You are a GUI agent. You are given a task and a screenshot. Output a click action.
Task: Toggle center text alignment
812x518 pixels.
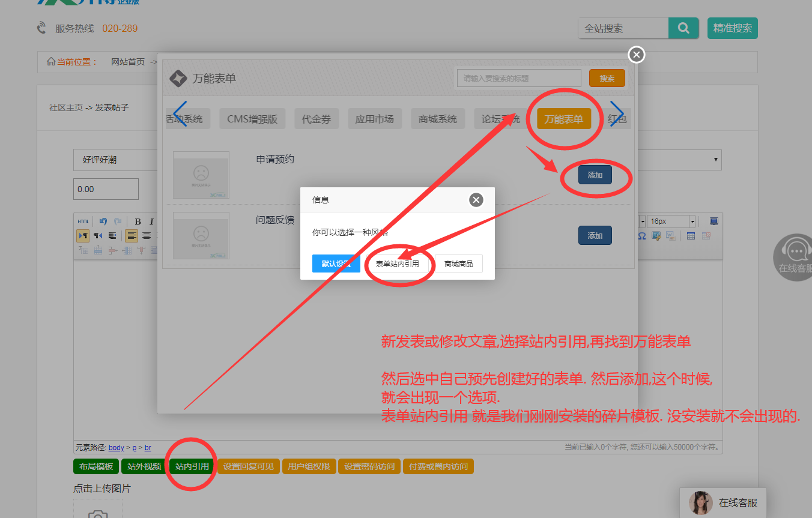(146, 236)
